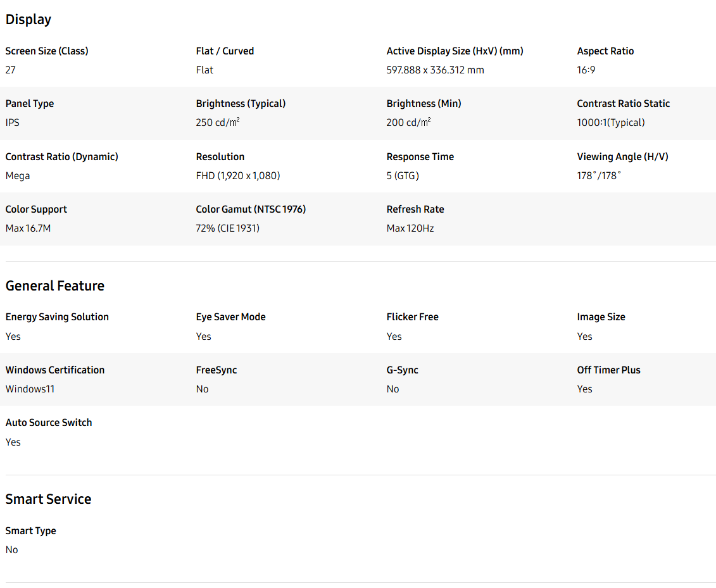Click the Max 120Hz refresh rate value
716x588 pixels.
point(410,228)
